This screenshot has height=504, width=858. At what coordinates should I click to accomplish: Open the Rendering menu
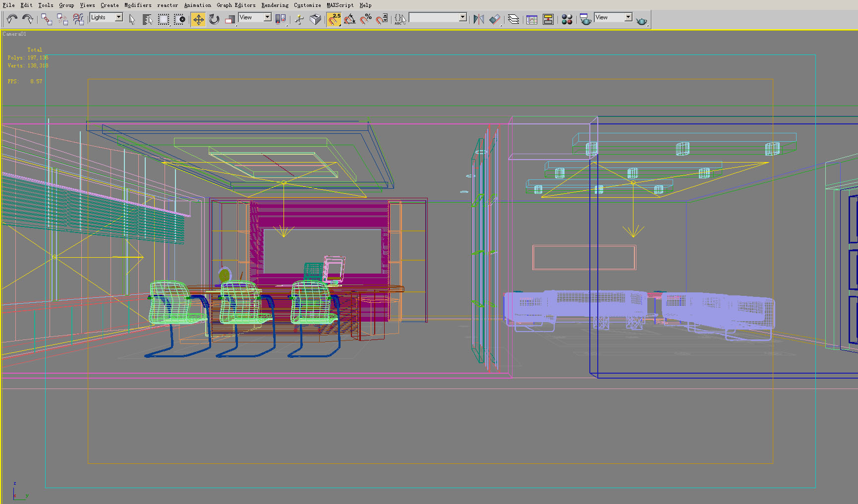point(275,5)
